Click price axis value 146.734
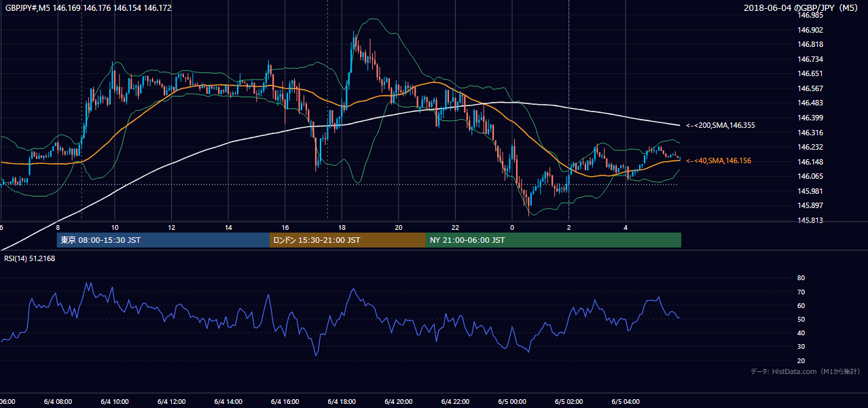Viewport: 868px width, 408px height. pos(810,59)
